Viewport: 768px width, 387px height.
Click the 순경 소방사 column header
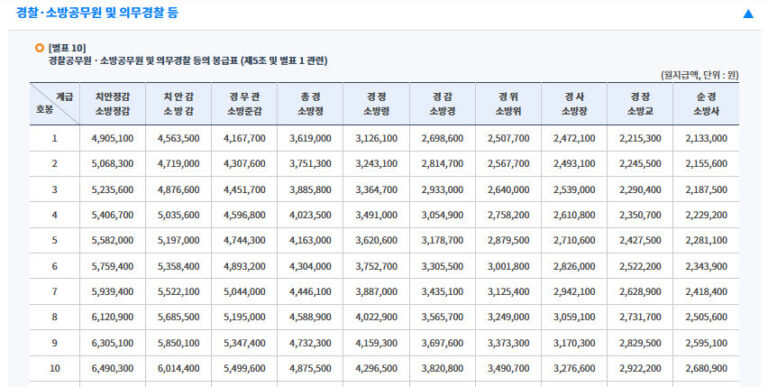706,104
